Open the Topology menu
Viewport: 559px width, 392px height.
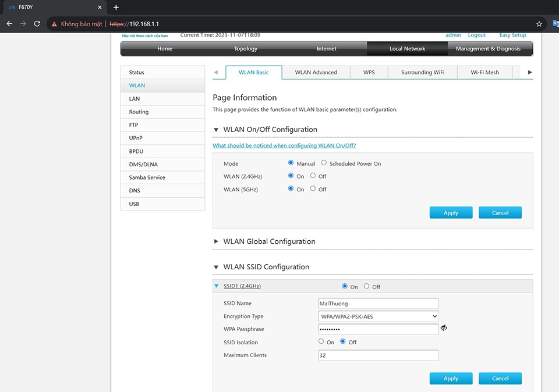[x=246, y=49]
